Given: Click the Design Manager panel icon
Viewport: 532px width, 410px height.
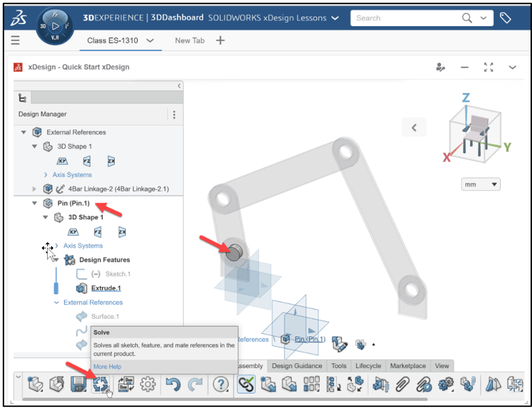Looking at the screenshot, I should (x=23, y=97).
